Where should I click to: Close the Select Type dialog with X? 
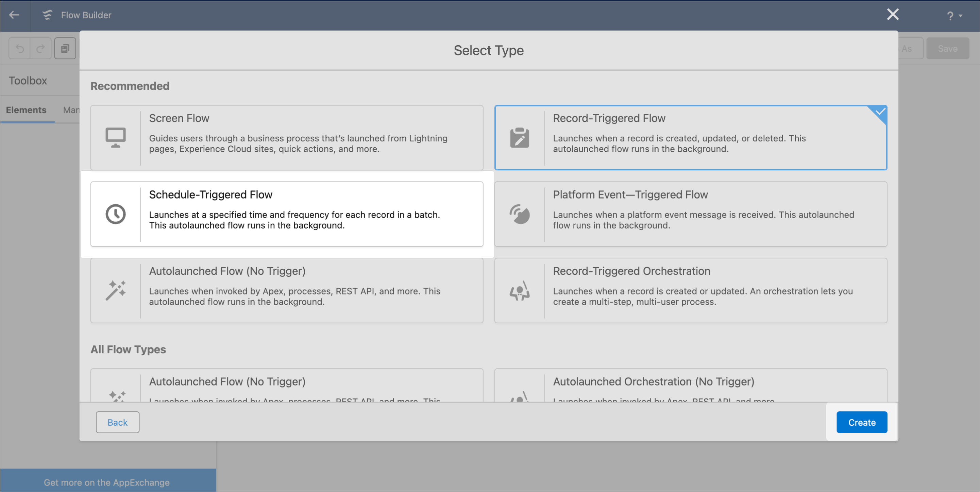[893, 15]
